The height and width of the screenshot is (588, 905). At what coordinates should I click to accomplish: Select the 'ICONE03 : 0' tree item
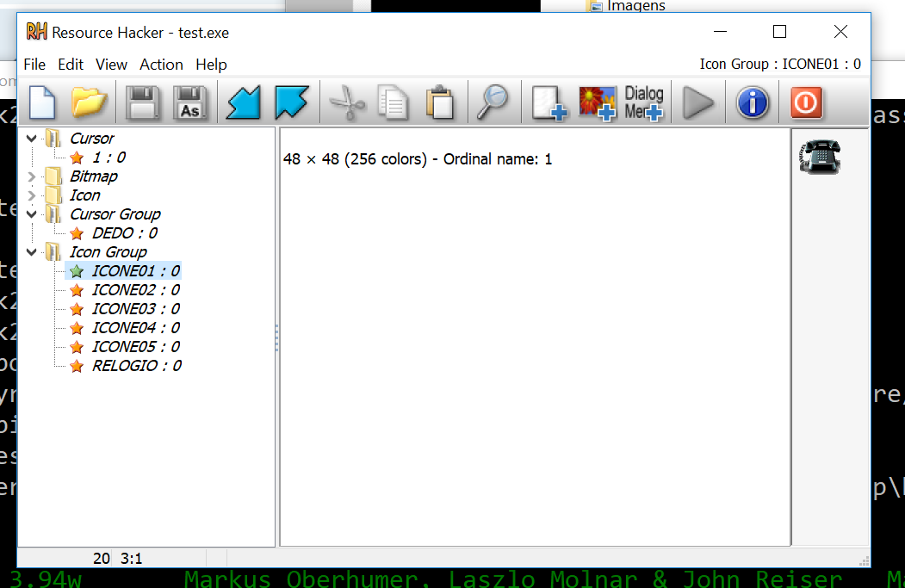coord(136,309)
